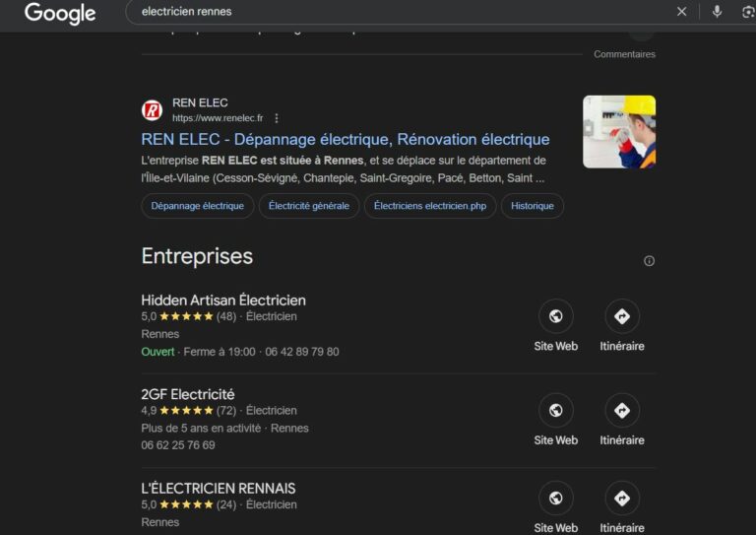Image resolution: width=756 pixels, height=535 pixels.
Task: Open Site Web globe for 2GF Electricité
Action: [x=556, y=411]
